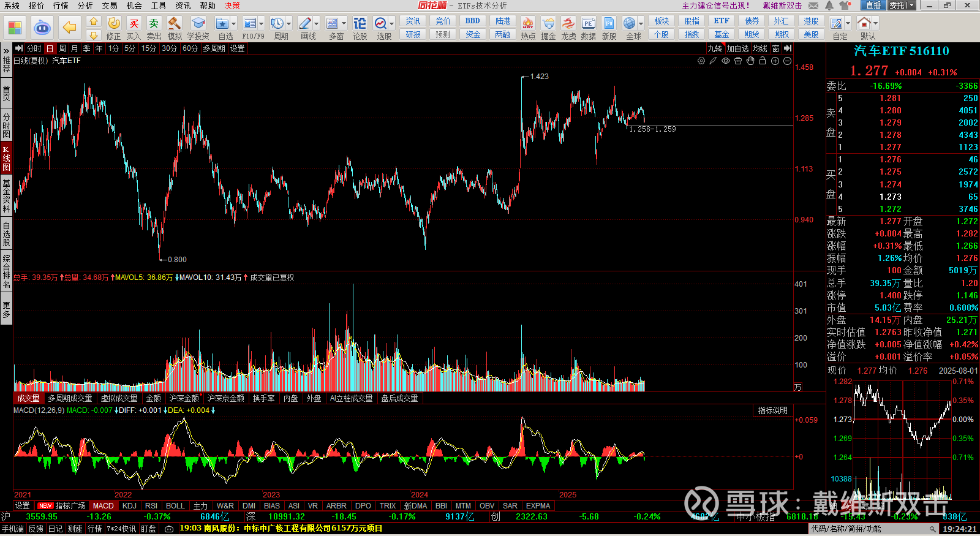Image resolution: width=980 pixels, height=536 pixels.
Task: Click the red 买入 buy icon
Action: [134, 28]
